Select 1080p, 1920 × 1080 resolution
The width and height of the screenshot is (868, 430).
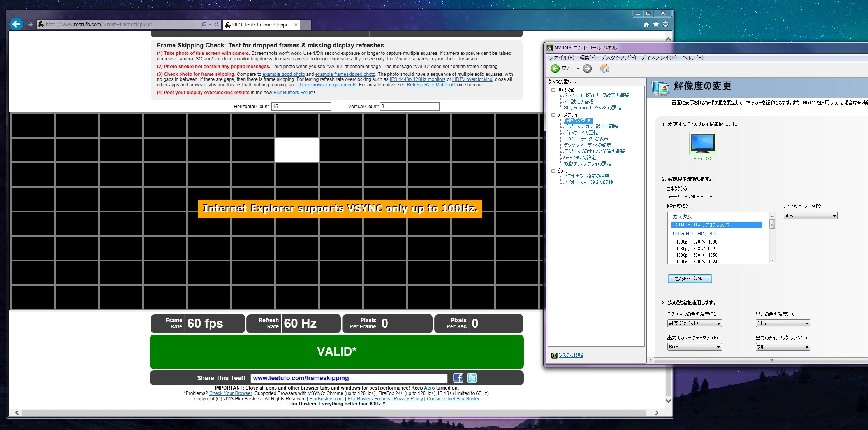(x=697, y=242)
